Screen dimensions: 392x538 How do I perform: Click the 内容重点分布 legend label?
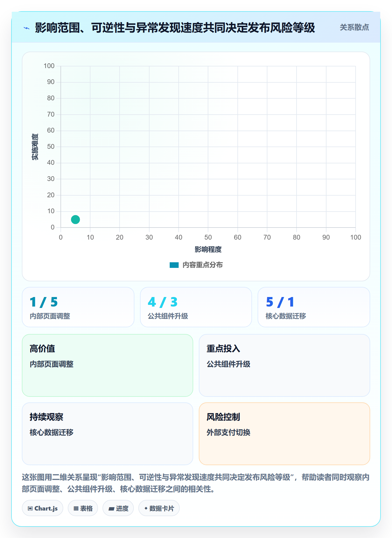202,265
